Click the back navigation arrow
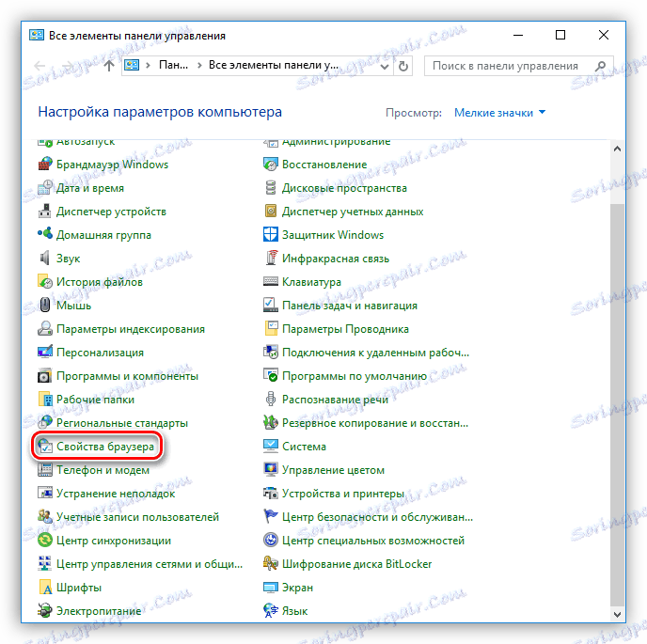647x644 pixels. (39, 66)
